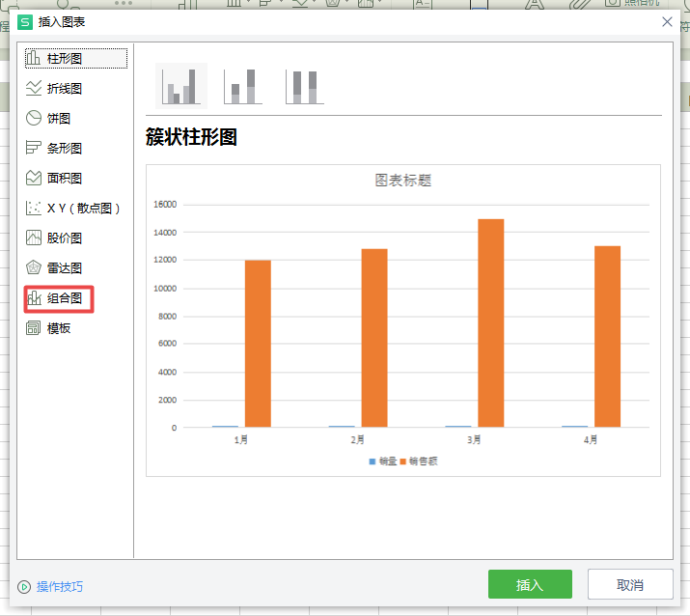Select the stacked column chart subtype icon
The height and width of the screenshot is (616, 690).
241,86
